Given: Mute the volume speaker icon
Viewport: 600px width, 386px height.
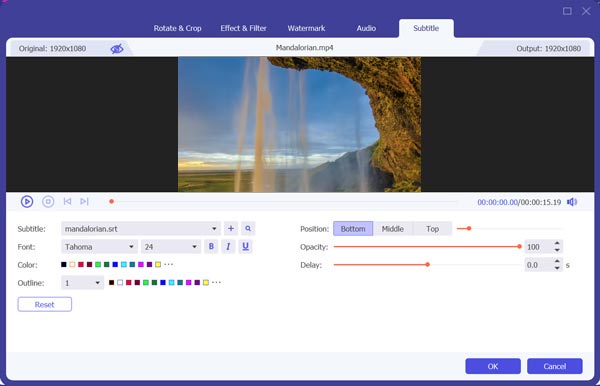Looking at the screenshot, I should point(572,202).
